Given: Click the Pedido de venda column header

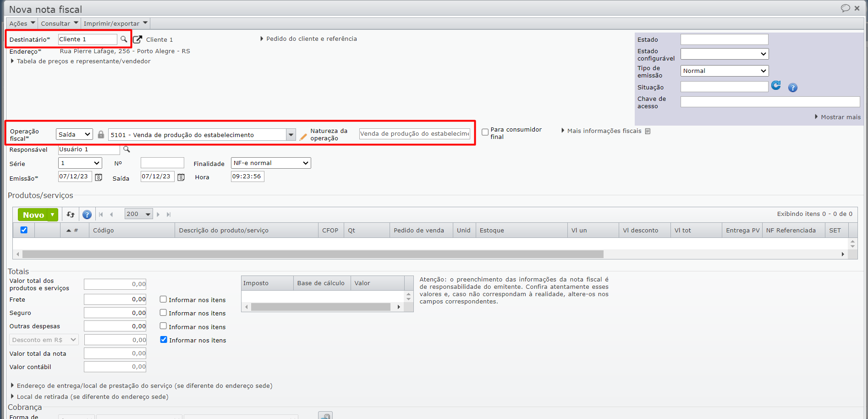Looking at the screenshot, I should click(x=421, y=231).
